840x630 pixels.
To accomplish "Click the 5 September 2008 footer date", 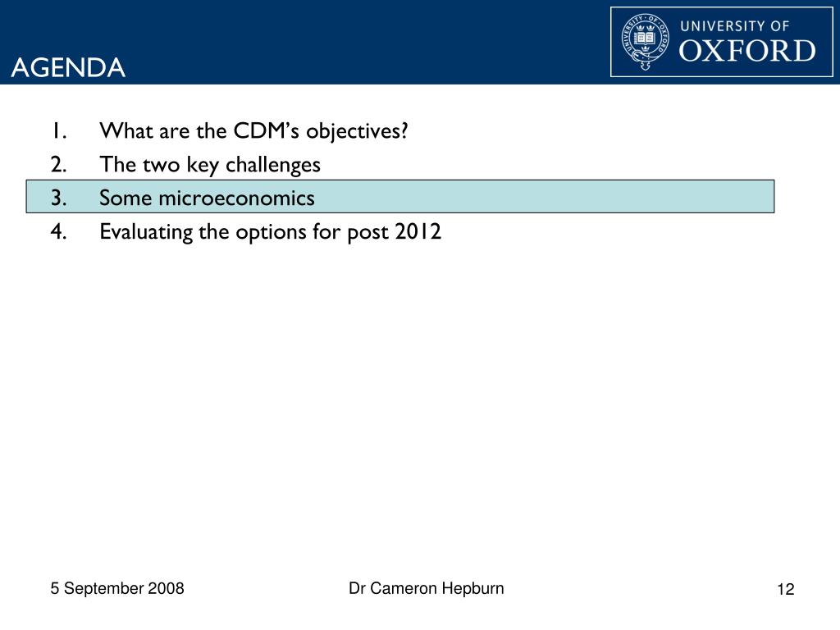I will (x=117, y=588).
